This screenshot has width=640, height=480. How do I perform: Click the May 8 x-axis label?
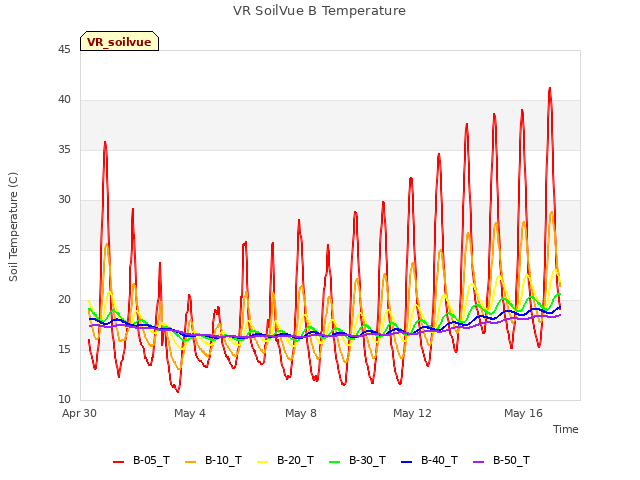point(301,413)
